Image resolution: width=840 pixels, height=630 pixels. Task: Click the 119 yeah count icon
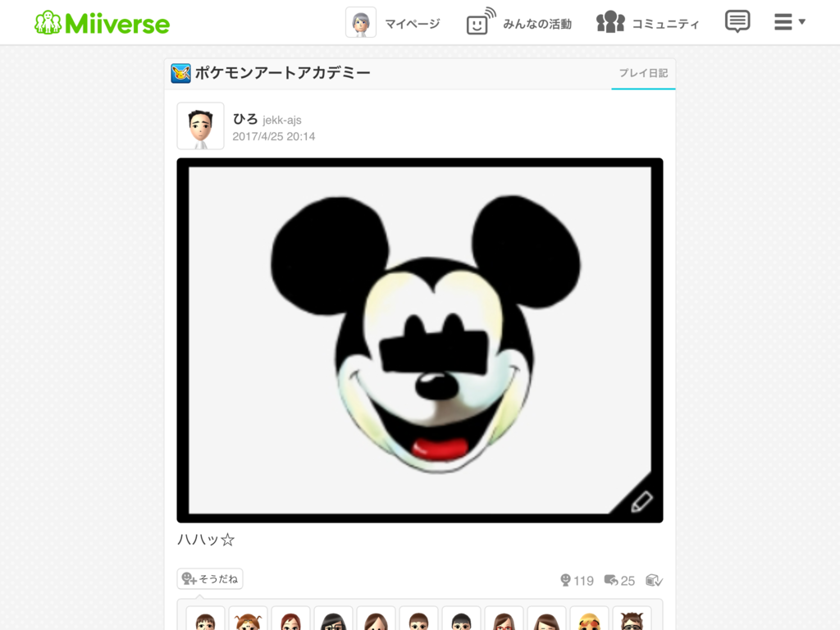[565, 580]
